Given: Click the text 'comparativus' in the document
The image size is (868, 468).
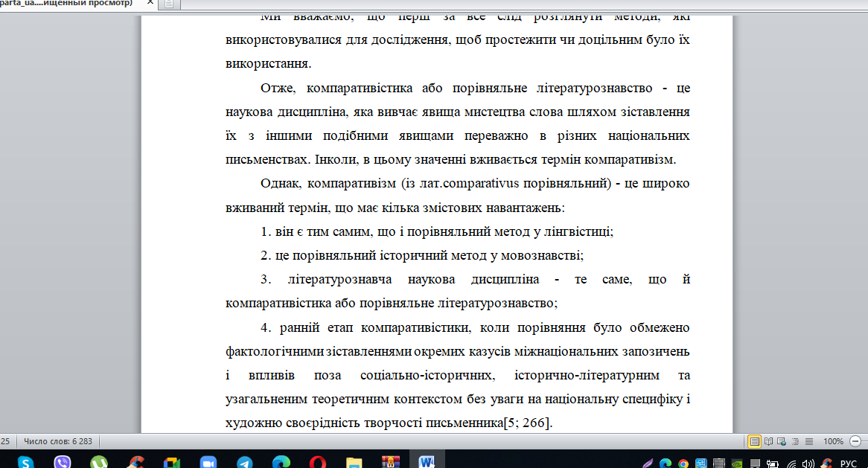Looking at the screenshot, I should (481, 184).
